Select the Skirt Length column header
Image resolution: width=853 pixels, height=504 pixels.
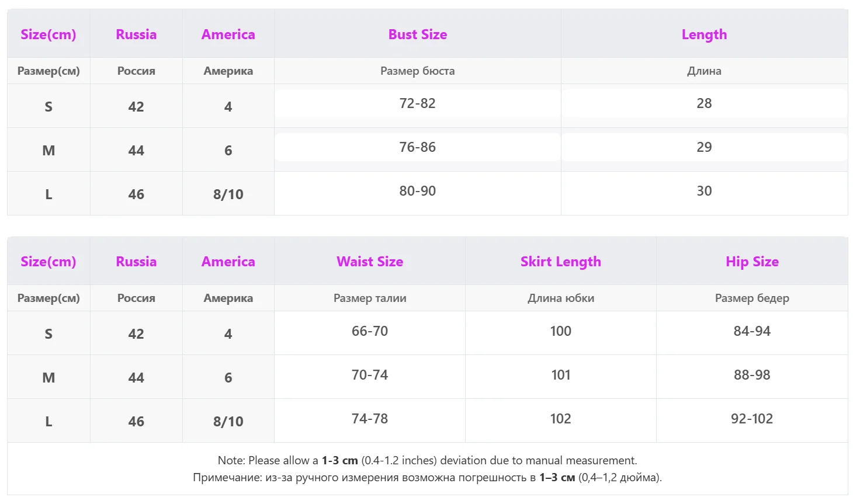[561, 262]
